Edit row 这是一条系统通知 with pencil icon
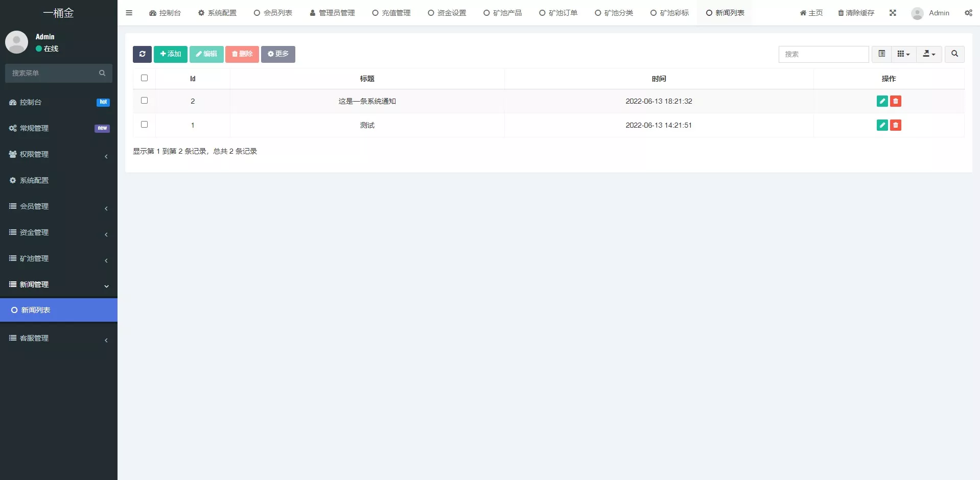This screenshot has height=480, width=980. click(x=882, y=101)
